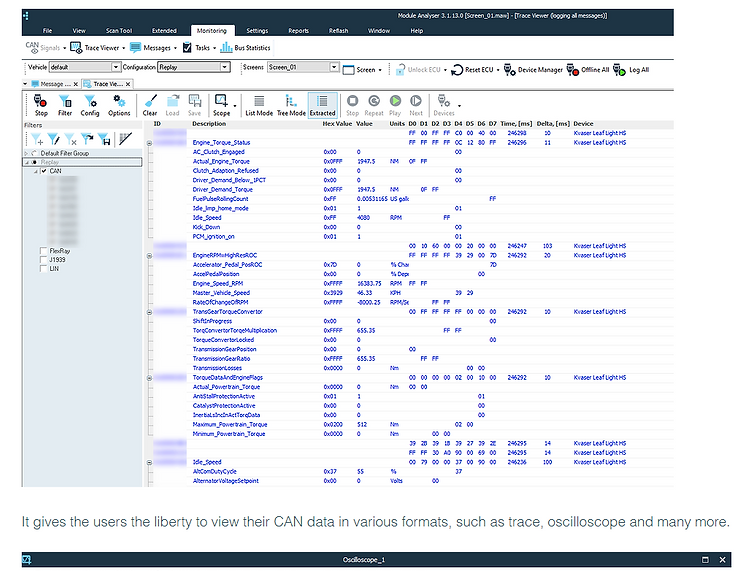Collapse the Engine_Torque_Status message row
This screenshot has width=740, height=571.
(x=149, y=143)
